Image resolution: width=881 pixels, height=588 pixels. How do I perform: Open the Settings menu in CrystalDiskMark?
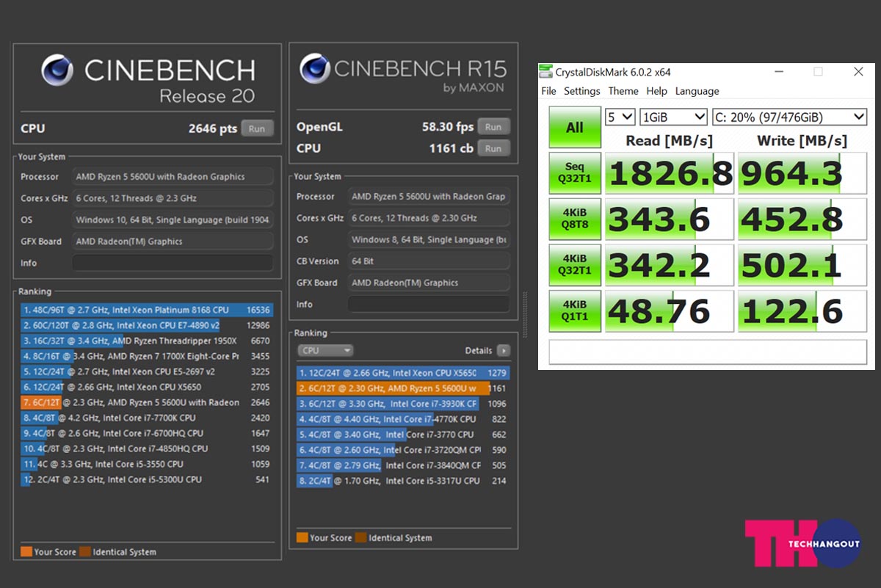pos(582,91)
